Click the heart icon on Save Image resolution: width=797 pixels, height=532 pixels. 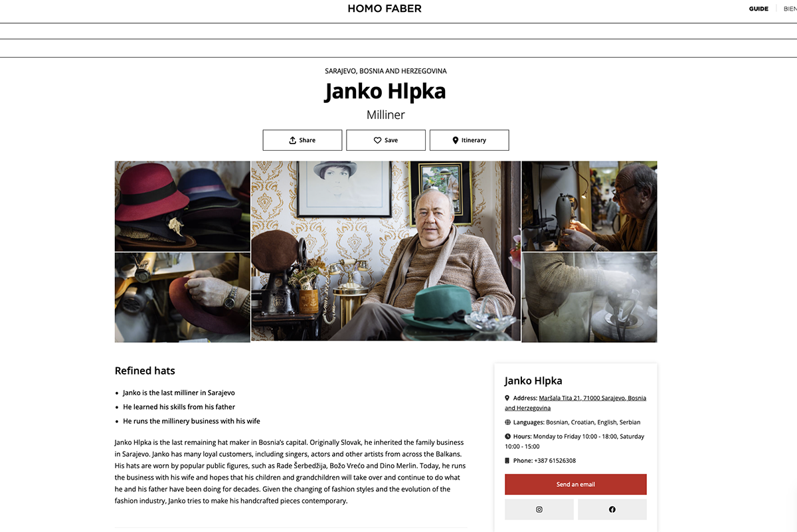coord(377,140)
